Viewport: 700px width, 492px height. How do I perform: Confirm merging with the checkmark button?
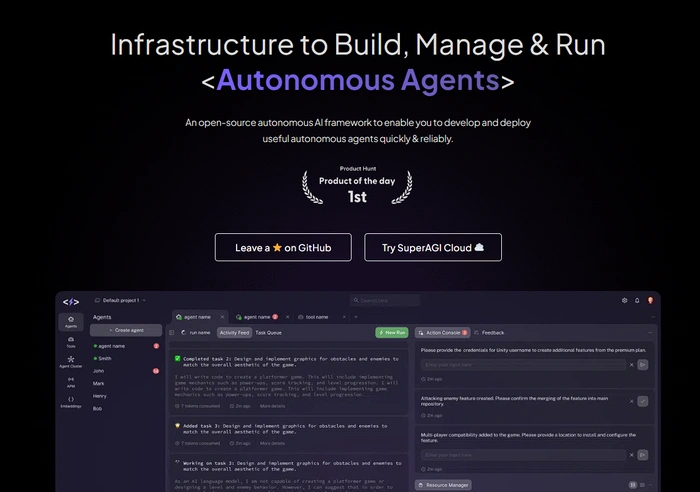(x=643, y=401)
